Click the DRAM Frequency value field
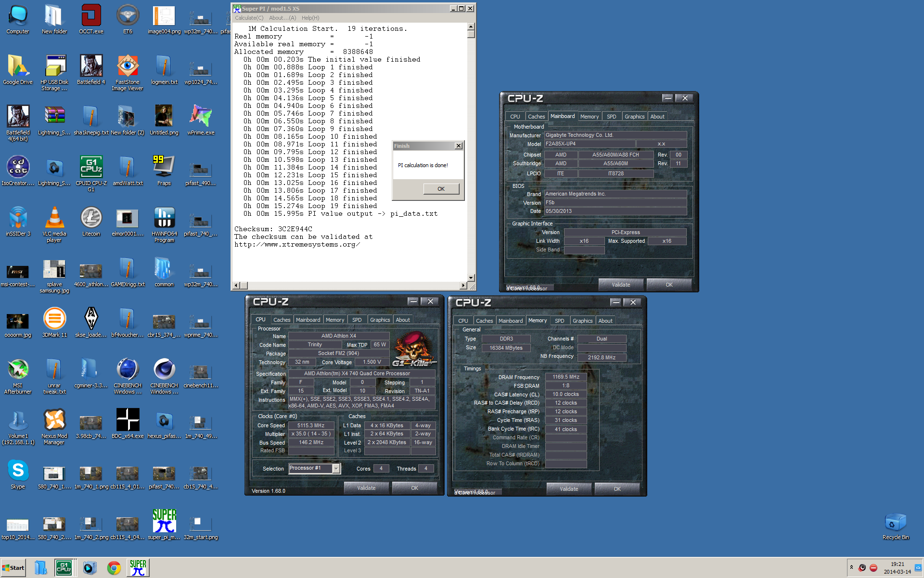924x578 pixels. click(x=566, y=377)
